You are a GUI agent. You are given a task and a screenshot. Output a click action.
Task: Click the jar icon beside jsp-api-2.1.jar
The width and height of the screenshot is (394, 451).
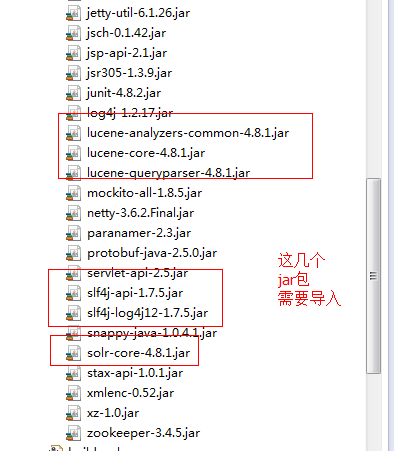(73, 53)
